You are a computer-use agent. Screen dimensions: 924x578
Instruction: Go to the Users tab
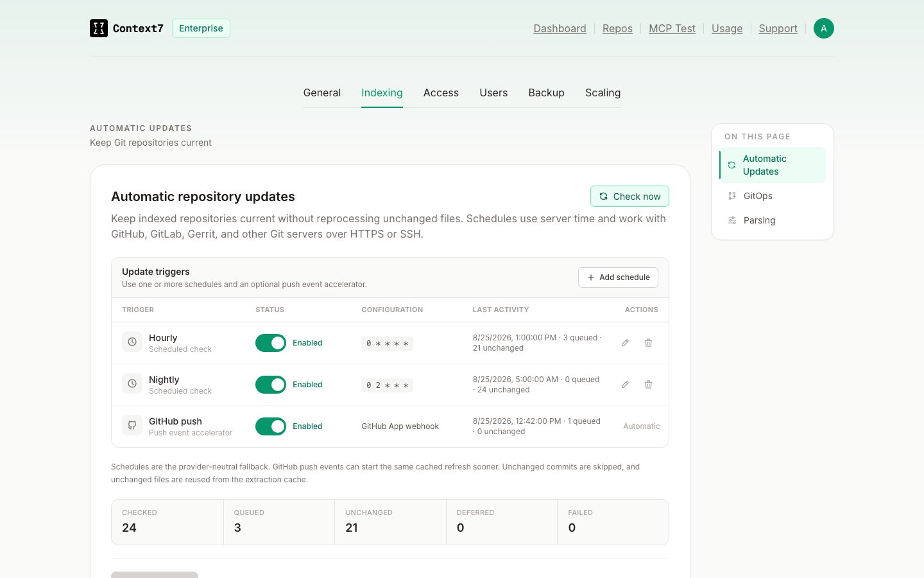click(x=493, y=92)
